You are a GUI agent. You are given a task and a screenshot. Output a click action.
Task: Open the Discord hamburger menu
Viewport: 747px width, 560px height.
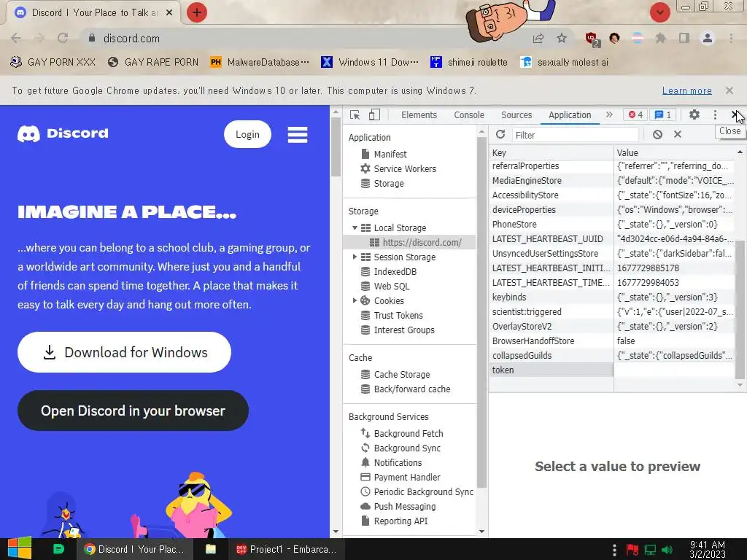tap(298, 135)
